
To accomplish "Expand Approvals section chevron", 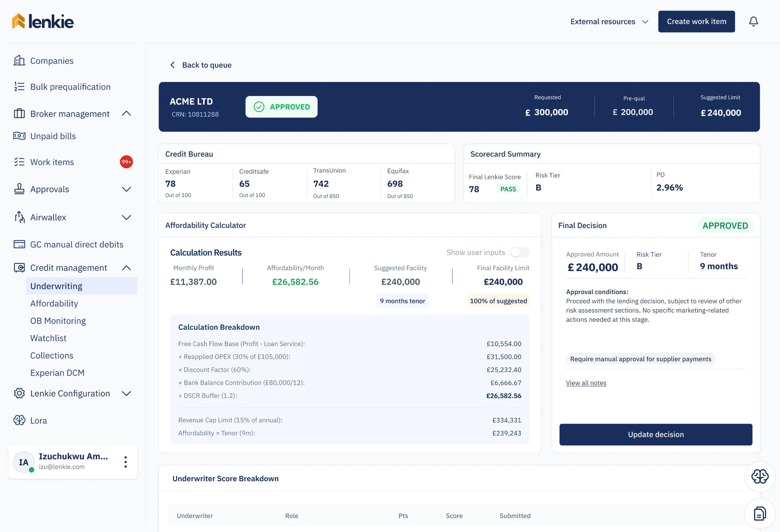I will point(126,189).
